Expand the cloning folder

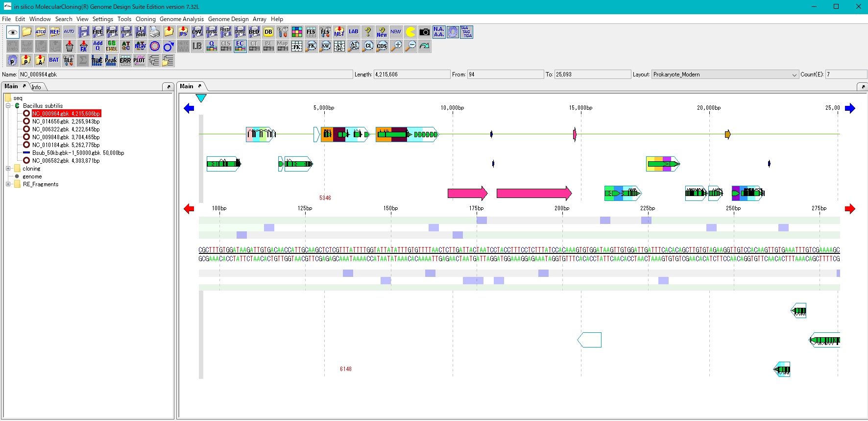tap(8, 169)
